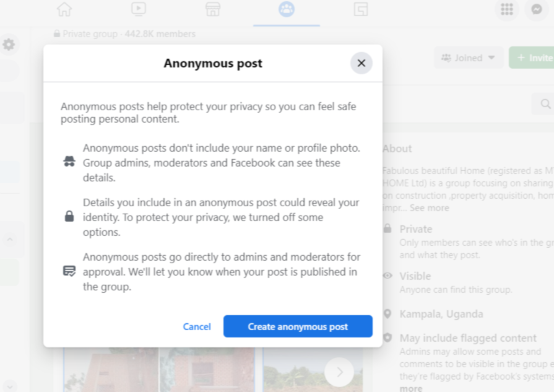Image resolution: width=554 pixels, height=392 pixels.
Task: Click the Private lock icon in About
Action: point(387,229)
